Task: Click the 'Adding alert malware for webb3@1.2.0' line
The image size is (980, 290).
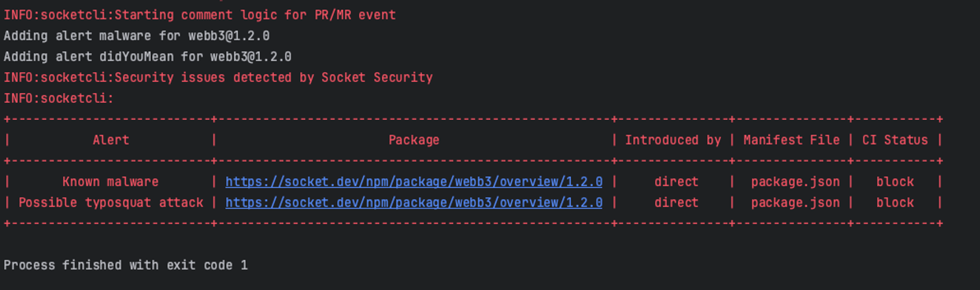Action: [137, 36]
